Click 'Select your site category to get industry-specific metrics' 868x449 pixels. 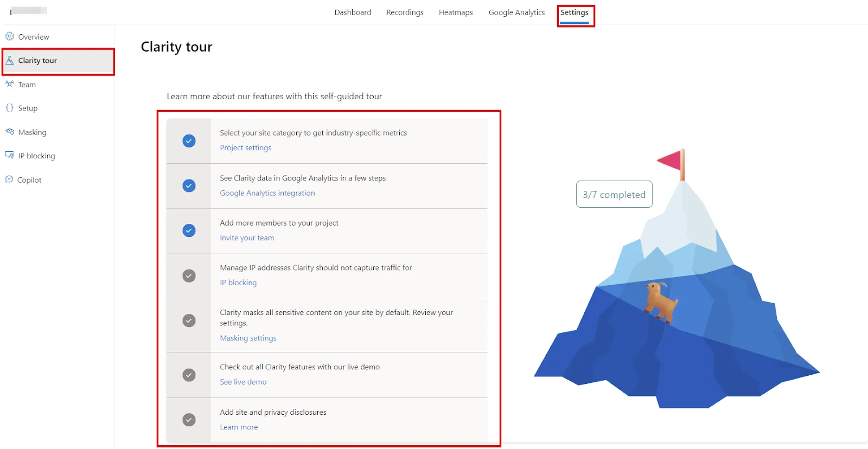tap(314, 133)
